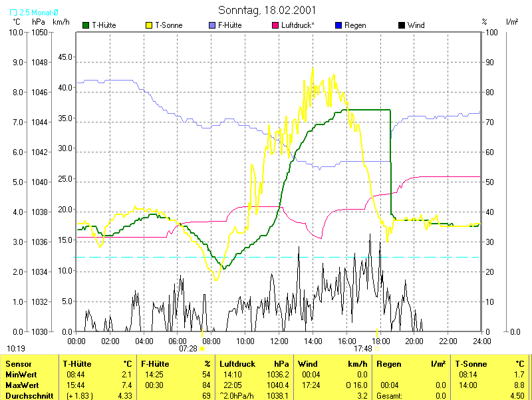Screen dimensions: 532x400
Task: Click the date title Sonntag, 18.02.2001
Action: [x=267, y=10]
